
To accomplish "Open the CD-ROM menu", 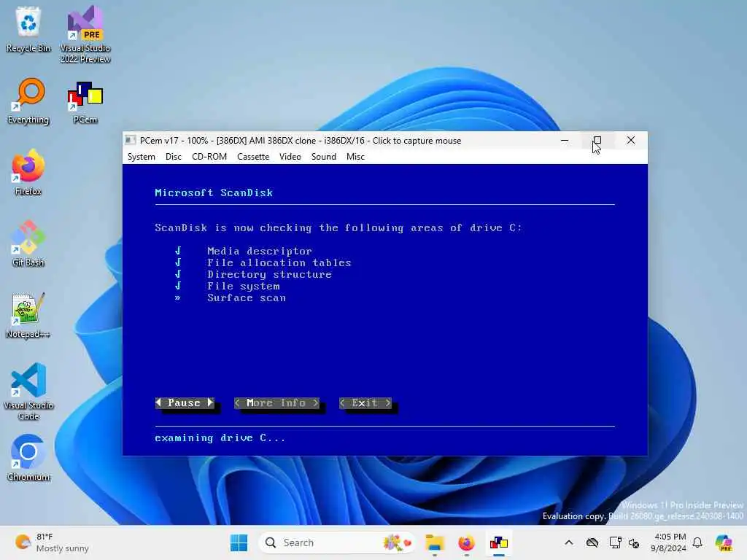I will click(209, 157).
